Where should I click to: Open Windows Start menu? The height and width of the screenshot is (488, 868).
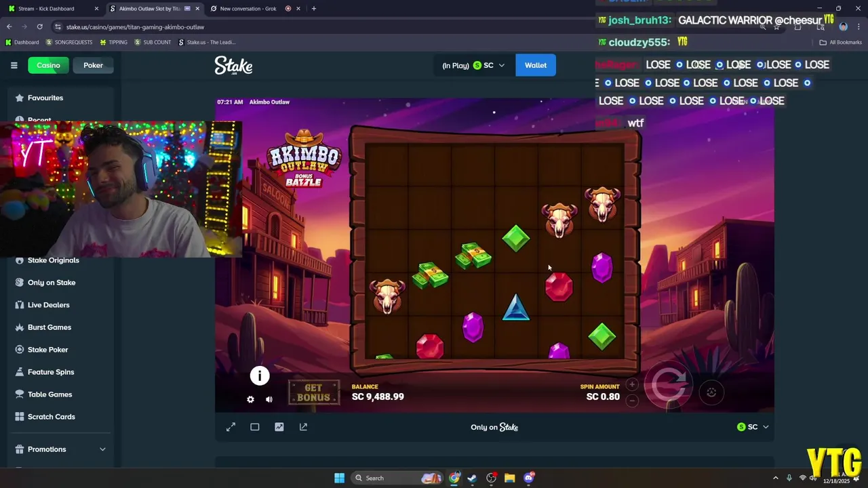pos(339,478)
